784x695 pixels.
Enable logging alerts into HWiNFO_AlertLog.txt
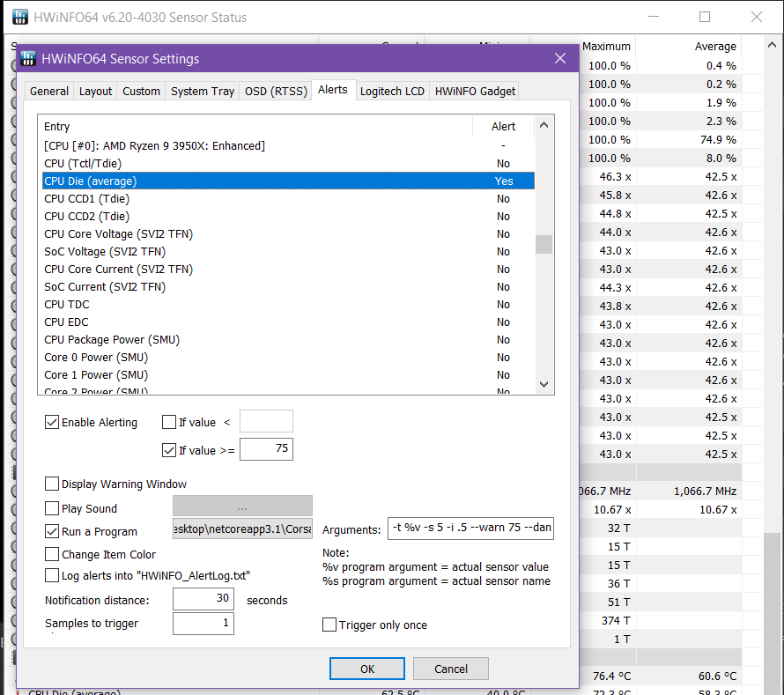(52, 575)
